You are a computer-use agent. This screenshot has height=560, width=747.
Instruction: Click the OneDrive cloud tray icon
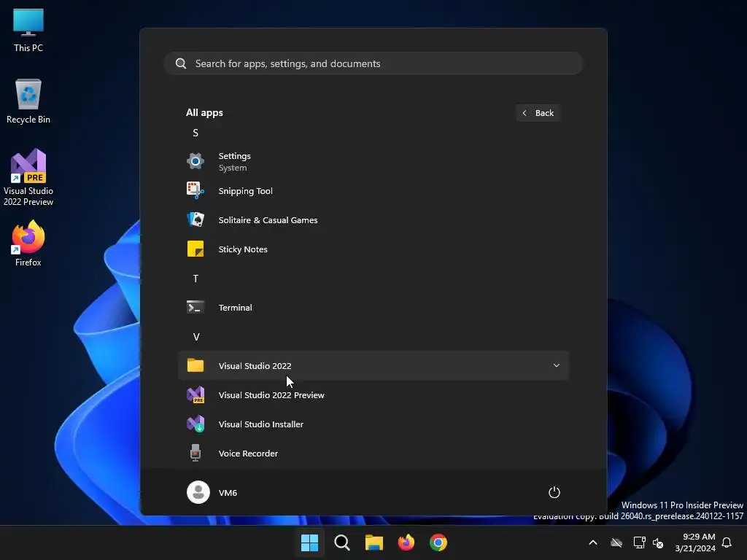click(616, 542)
